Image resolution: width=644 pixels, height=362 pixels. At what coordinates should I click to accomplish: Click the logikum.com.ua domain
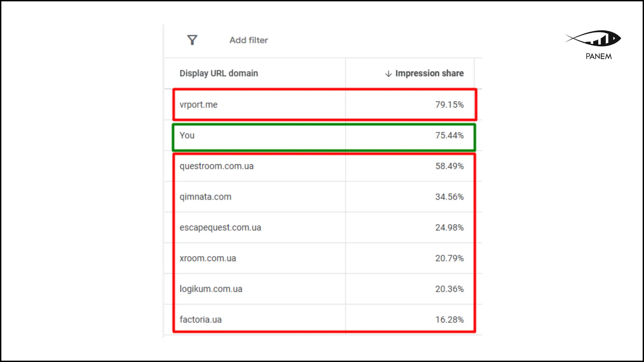point(211,289)
